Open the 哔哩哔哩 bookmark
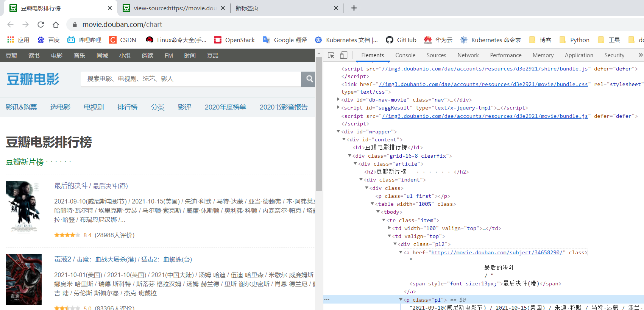 coord(84,40)
